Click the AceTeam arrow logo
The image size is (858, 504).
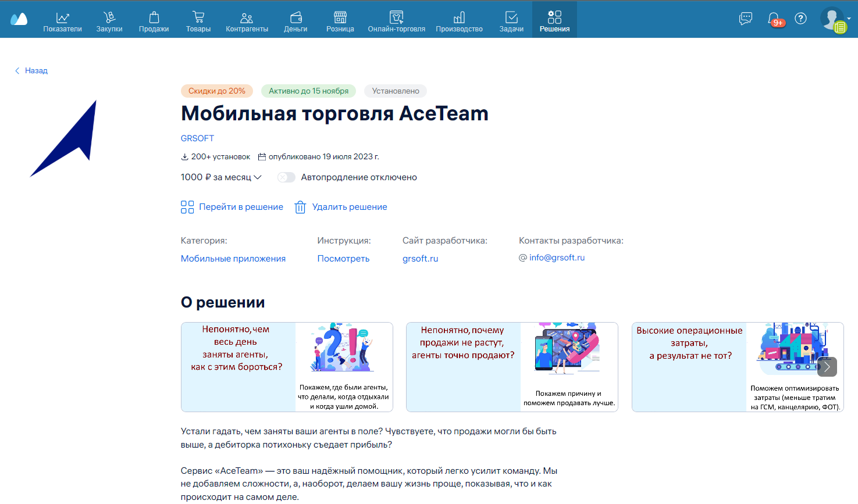(x=63, y=138)
